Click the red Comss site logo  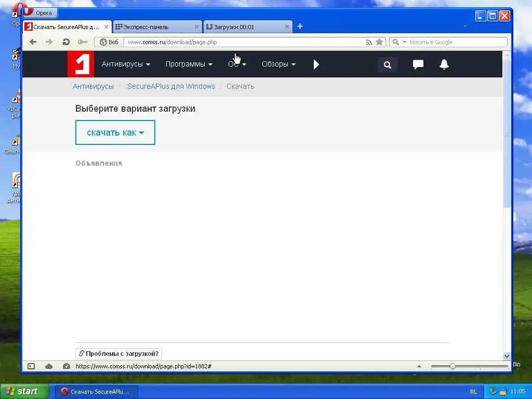pyautogui.click(x=81, y=64)
